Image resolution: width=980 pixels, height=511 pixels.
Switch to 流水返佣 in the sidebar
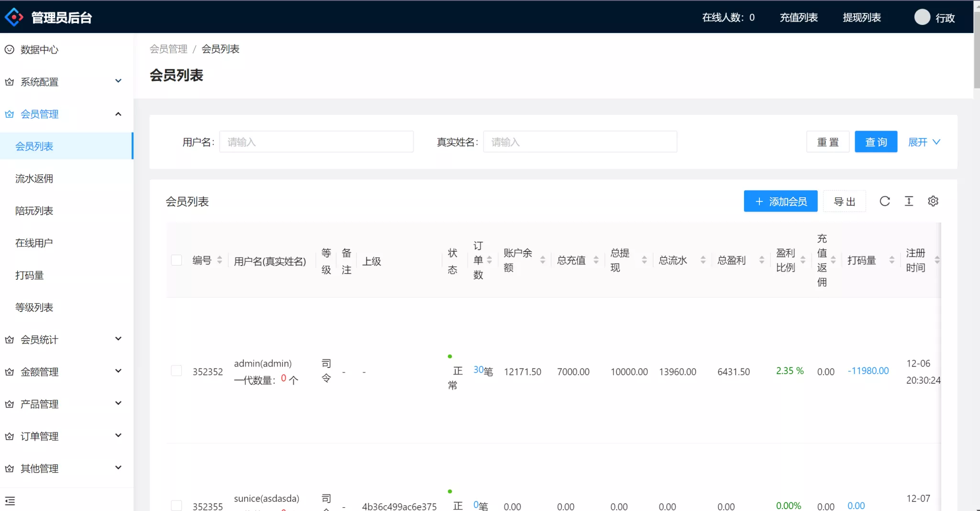(x=34, y=178)
